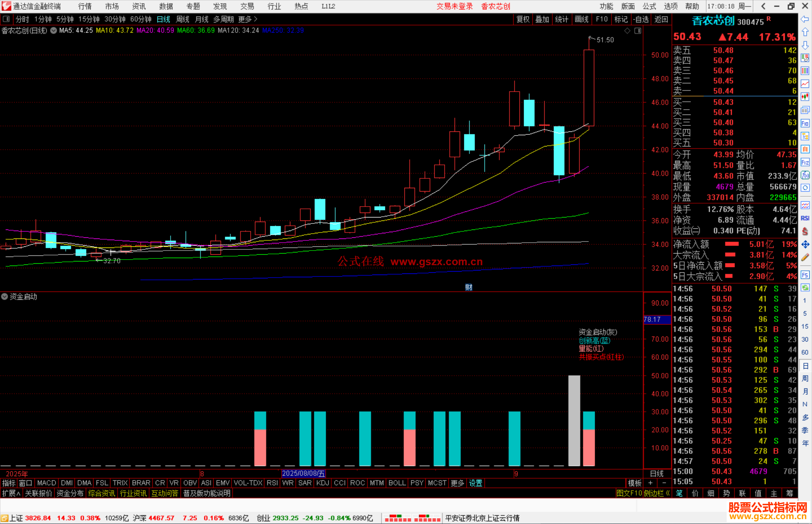Select the 周 weekly period in sidebar
The height and width of the screenshot is (524, 812).
(805, 378)
